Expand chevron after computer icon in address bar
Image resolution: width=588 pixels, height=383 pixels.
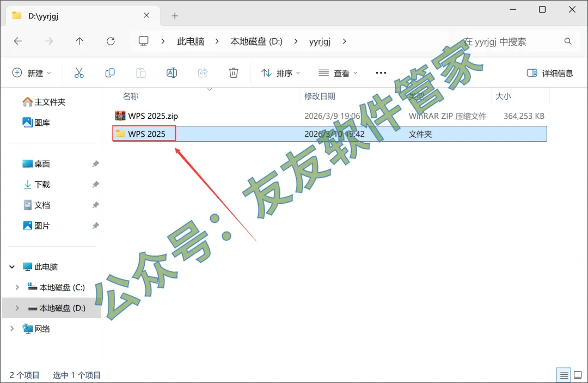point(163,41)
